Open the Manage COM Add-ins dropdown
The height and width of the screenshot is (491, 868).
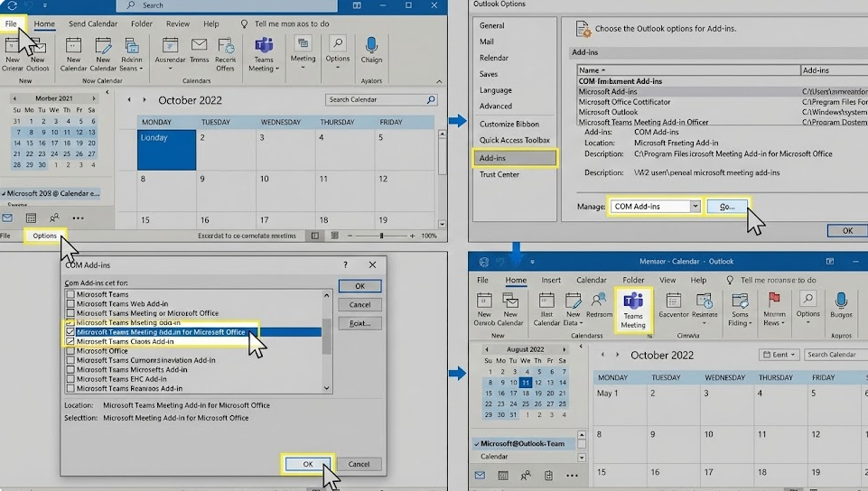[x=695, y=207]
